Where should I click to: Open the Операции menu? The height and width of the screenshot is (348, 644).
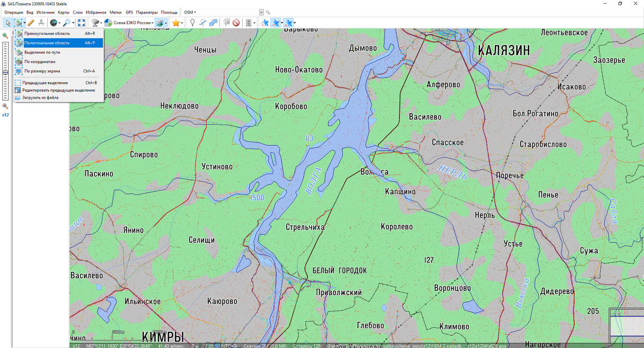click(13, 12)
